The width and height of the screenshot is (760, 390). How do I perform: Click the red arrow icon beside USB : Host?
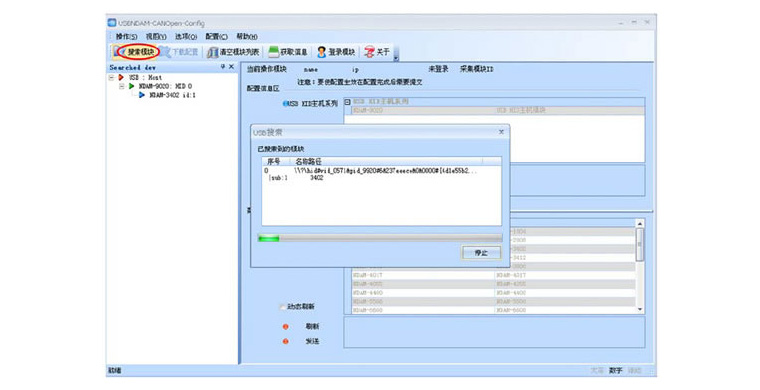[x=121, y=78]
